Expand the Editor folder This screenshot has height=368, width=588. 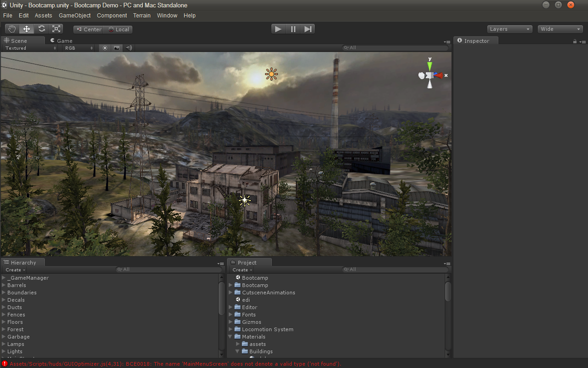tap(231, 307)
